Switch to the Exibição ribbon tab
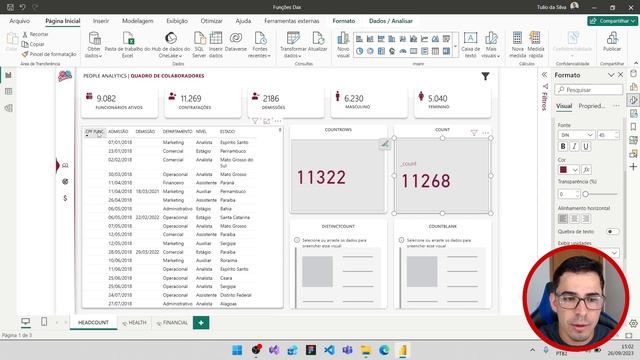This screenshot has height=360, width=640. pos(177,21)
